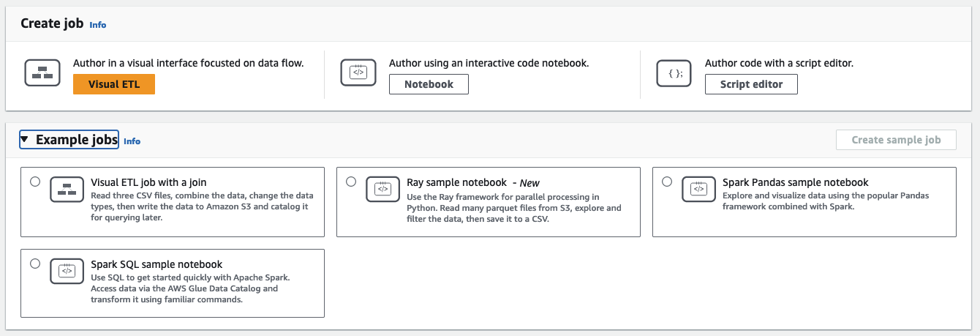980x336 pixels.
Task: Collapse the Example jobs section triangle
Action: 25,140
